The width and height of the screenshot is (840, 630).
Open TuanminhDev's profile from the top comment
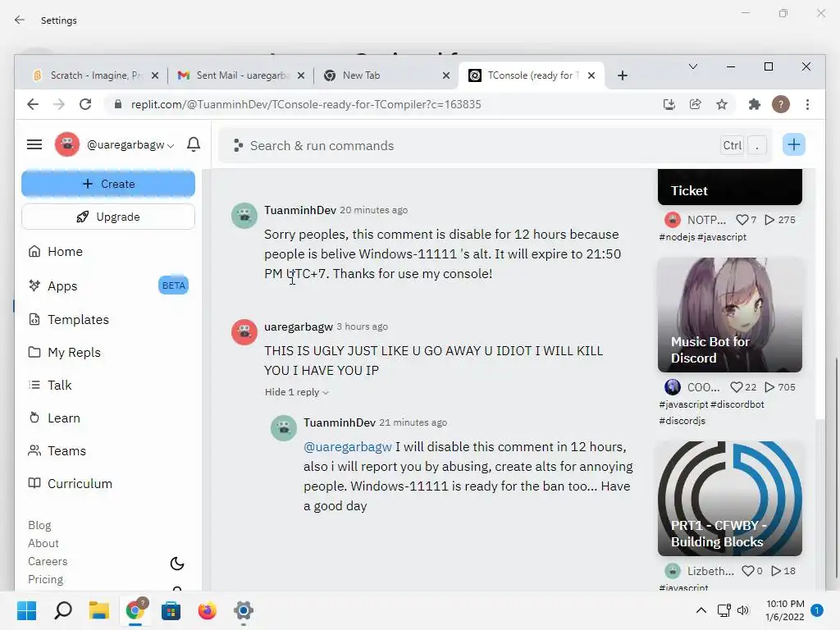pos(300,211)
